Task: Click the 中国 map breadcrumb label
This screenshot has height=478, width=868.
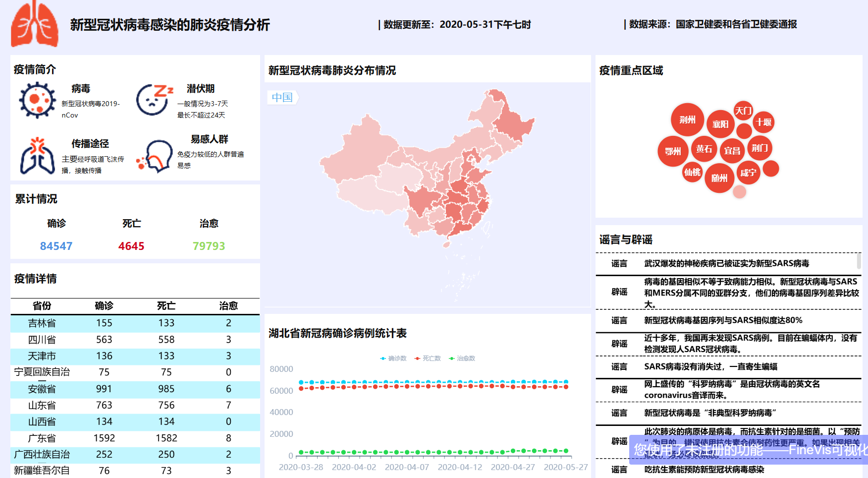Action: pyautogui.click(x=282, y=97)
